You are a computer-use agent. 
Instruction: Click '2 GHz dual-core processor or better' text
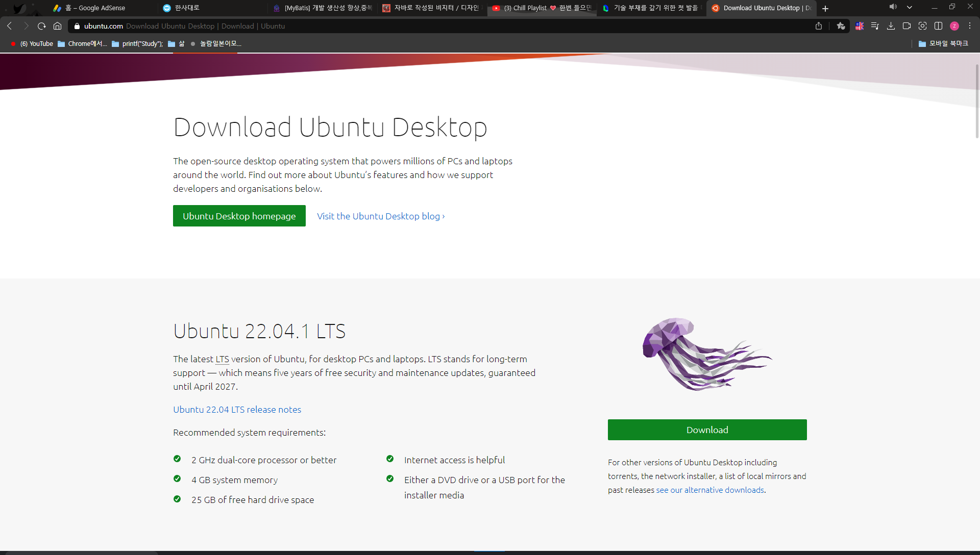[x=264, y=460]
